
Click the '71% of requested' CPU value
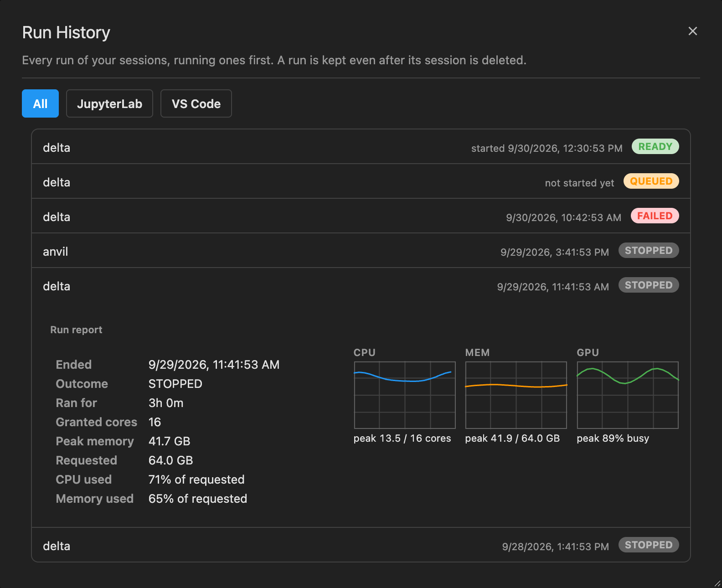coord(196,480)
